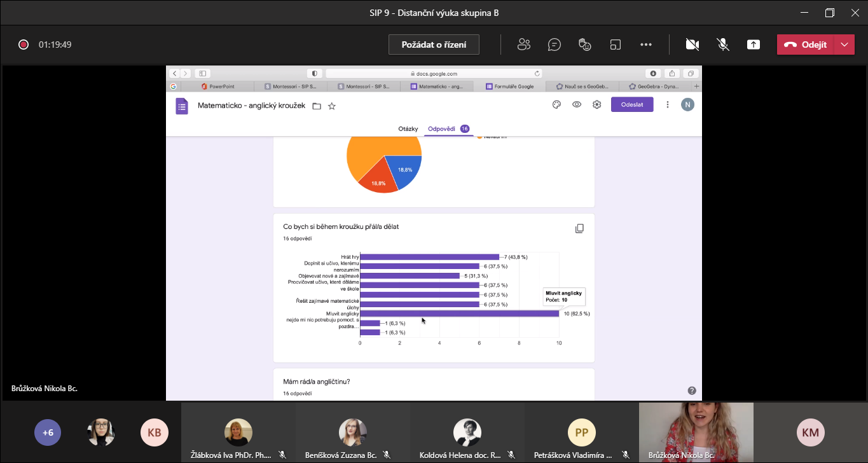The image size is (868, 463).
Task: Click the Safari share icon
Action: [672, 73]
